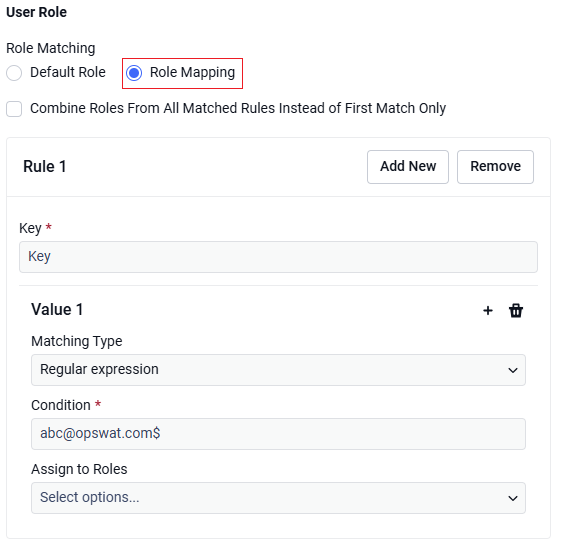This screenshot has width=561, height=541.
Task: Open the Matching Type dropdown
Action: (x=278, y=370)
